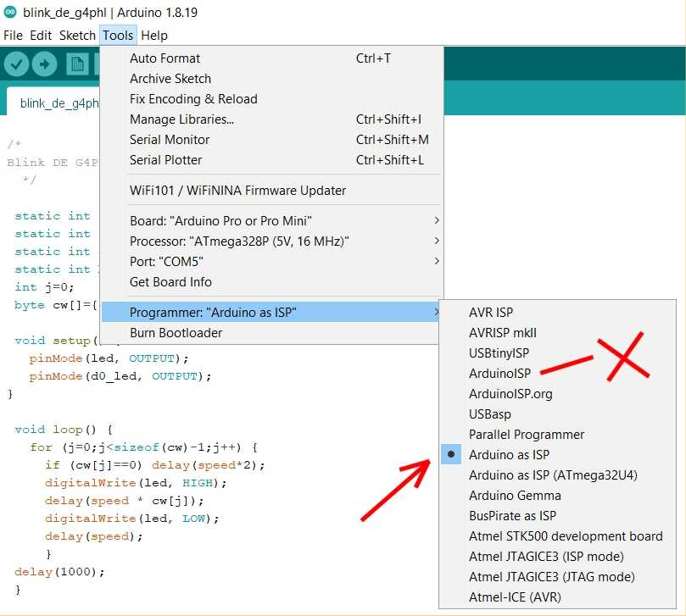
Task: Click the delay(1000); line in editor
Action: (59, 571)
